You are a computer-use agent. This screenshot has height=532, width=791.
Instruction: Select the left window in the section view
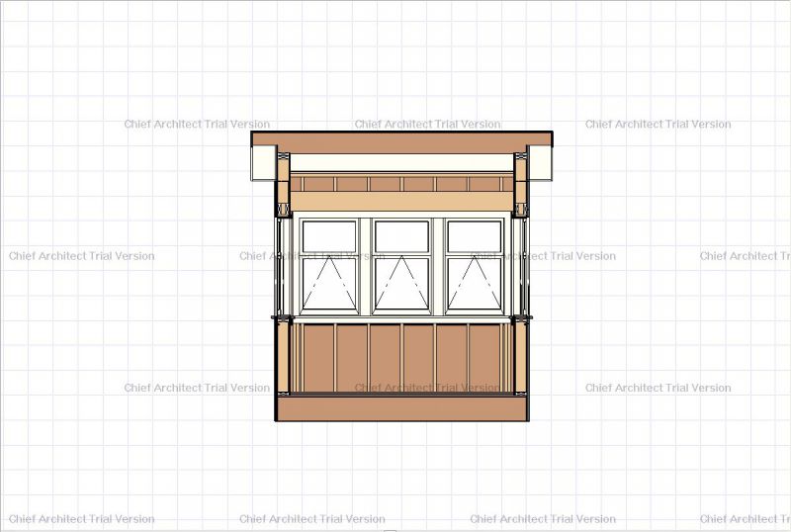coord(329,267)
